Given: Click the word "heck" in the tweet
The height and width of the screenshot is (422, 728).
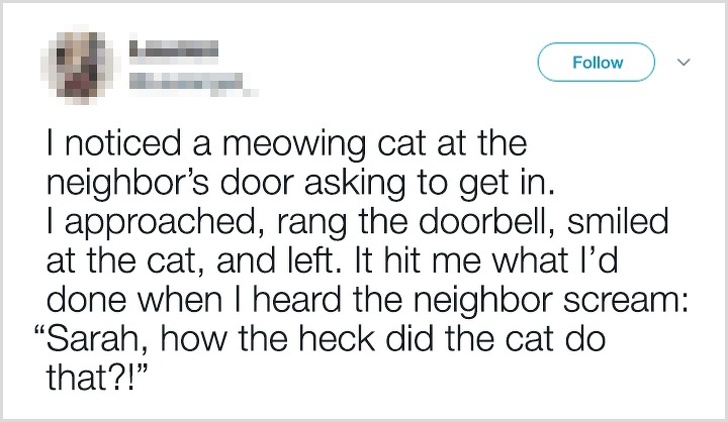Looking at the screenshot, I should (337, 339).
